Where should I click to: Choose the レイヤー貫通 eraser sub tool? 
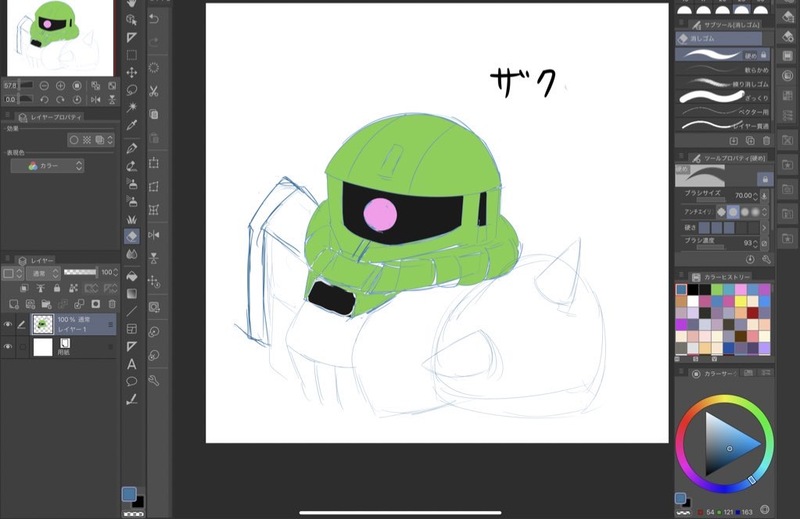point(722,125)
